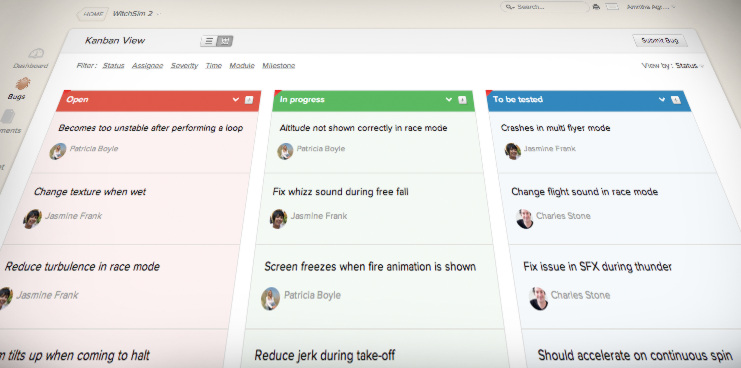Click the Assignee filter link
This screenshot has width=741, height=368.
(x=147, y=66)
